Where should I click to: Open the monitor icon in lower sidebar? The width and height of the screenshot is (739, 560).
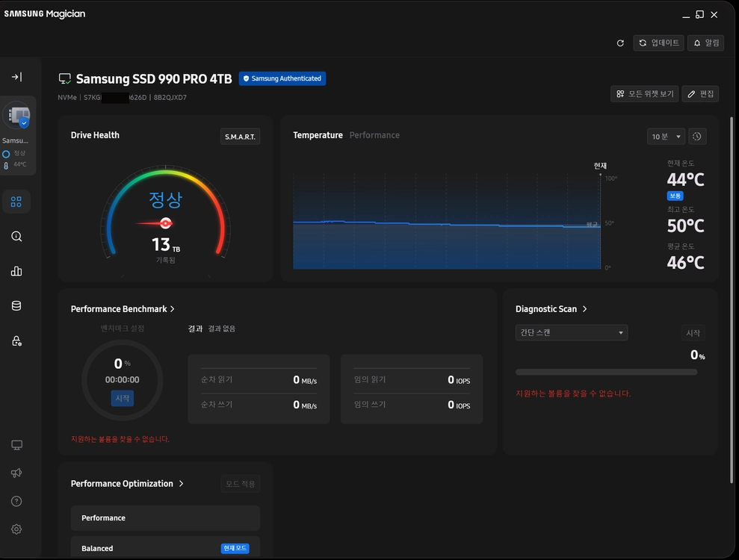click(16, 445)
